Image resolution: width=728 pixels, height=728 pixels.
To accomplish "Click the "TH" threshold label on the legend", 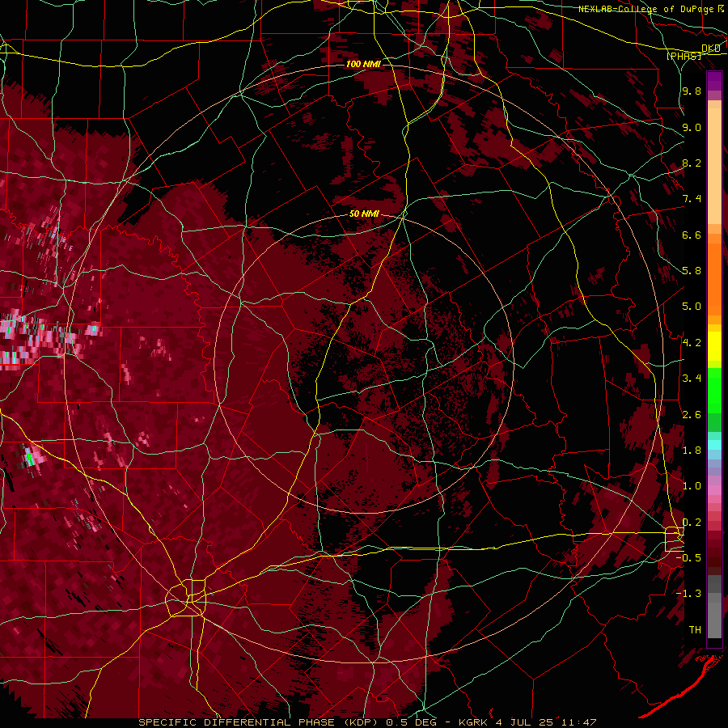I will click(695, 630).
